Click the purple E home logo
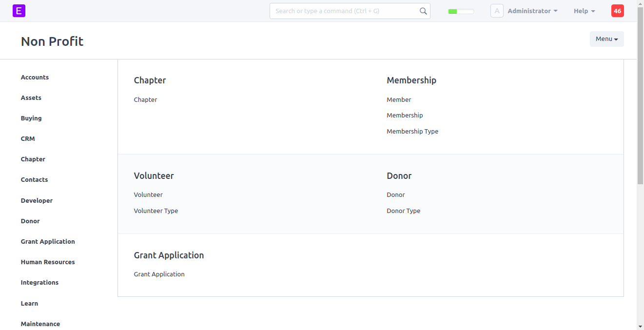The width and height of the screenshot is (644, 330). (x=19, y=11)
